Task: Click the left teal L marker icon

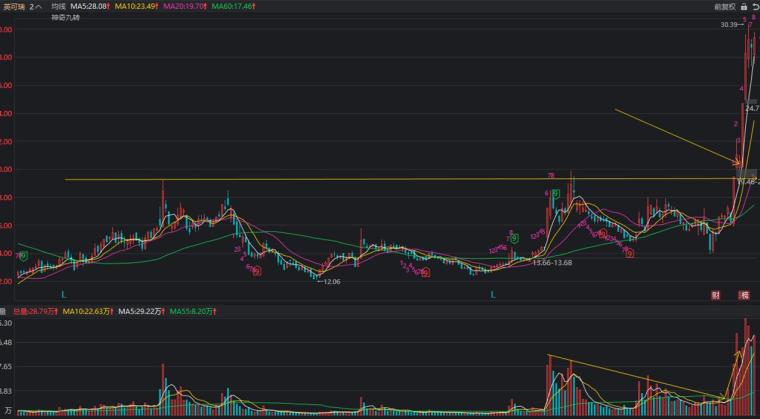Action: click(x=63, y=294)
